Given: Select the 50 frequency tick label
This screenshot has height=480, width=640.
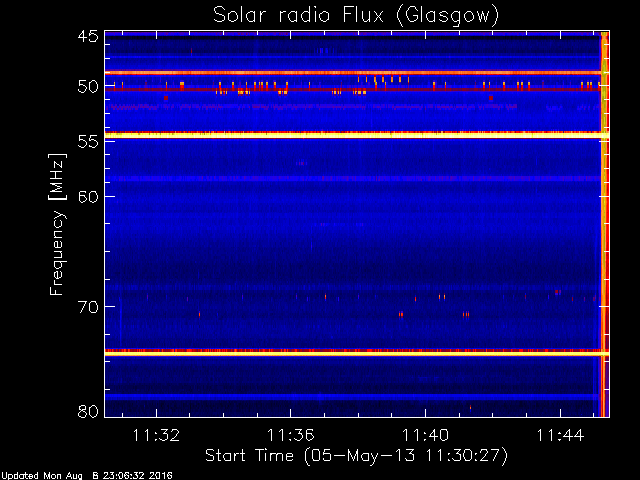Looking at the screenshot, I should click(88, 87).
